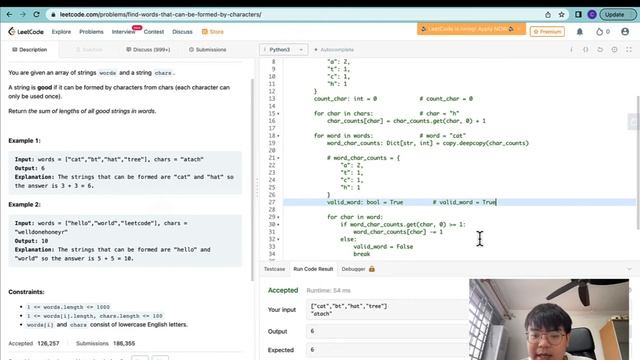Viewport: 640px width, 360px height.
Task: Click the Debugger lock icon
Action: click(x=371, y=269)
